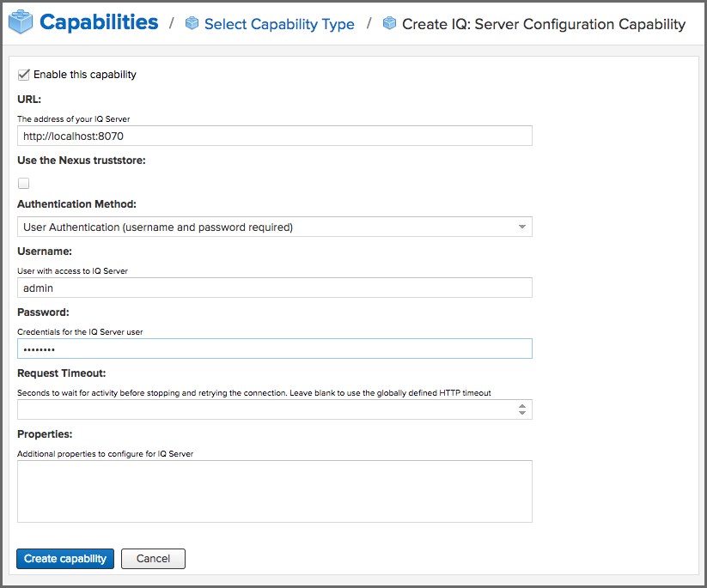Image resolution: width=707 pixels, height=588 pixels.
Task: Click the Capabilities cube icon in the breadcrumb
Action: tap(19, 21)
